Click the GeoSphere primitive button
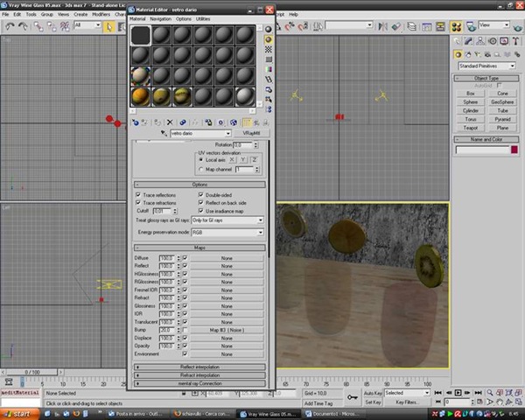This screenshot has height=420, width=525. tap(502, 102)
